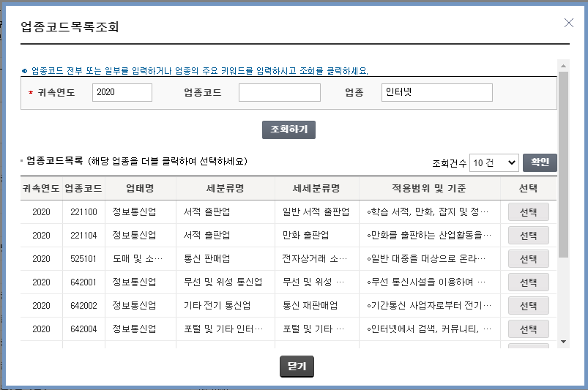Select row 642002 with its 선택 button
The height and width of the screenshot is (390, 588).
pyautogui.click(x=529, y=306)
